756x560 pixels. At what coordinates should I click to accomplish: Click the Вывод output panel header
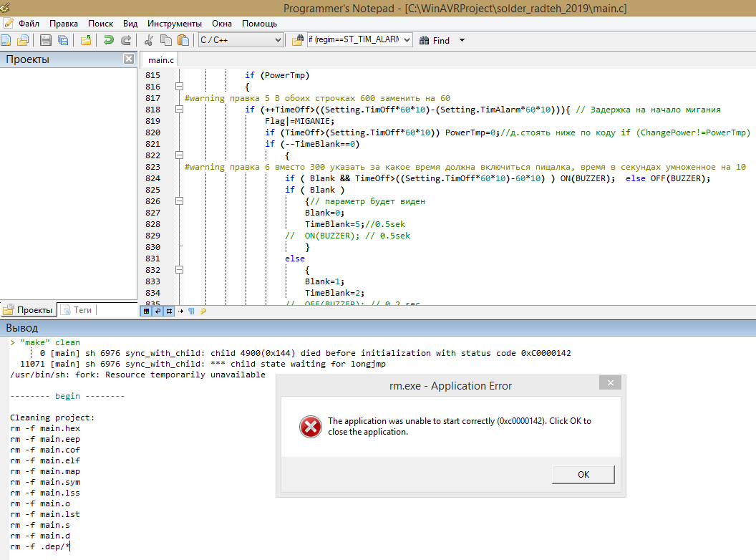378,328
